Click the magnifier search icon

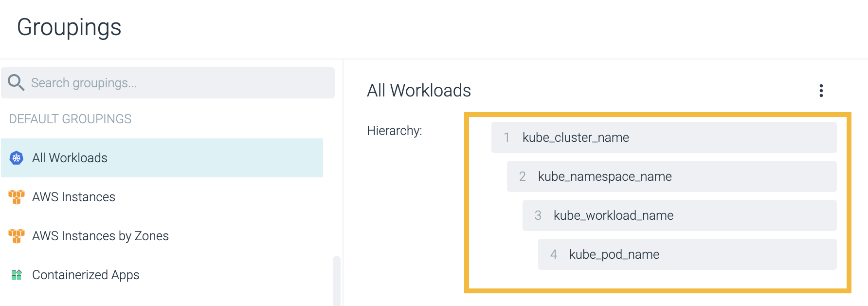[16, 82]
